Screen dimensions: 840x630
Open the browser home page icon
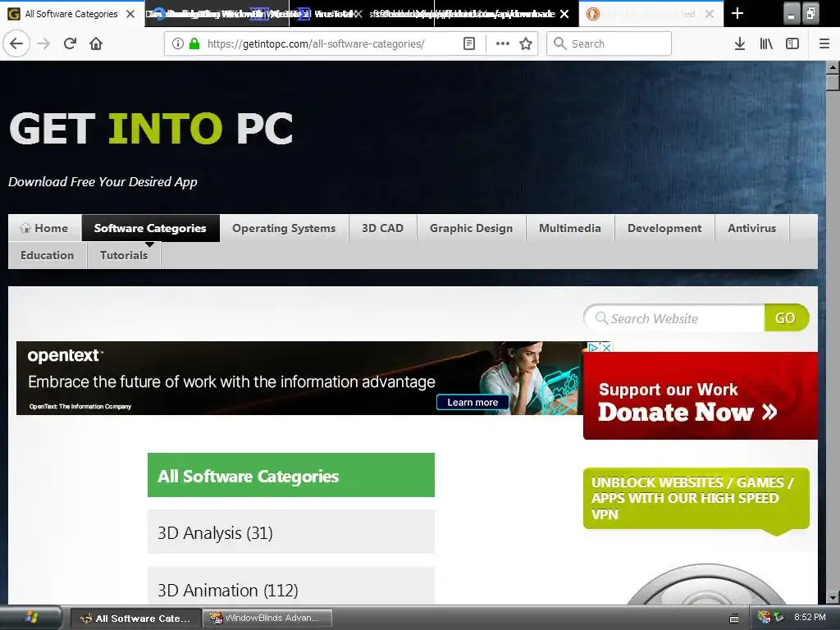[96, 43]
